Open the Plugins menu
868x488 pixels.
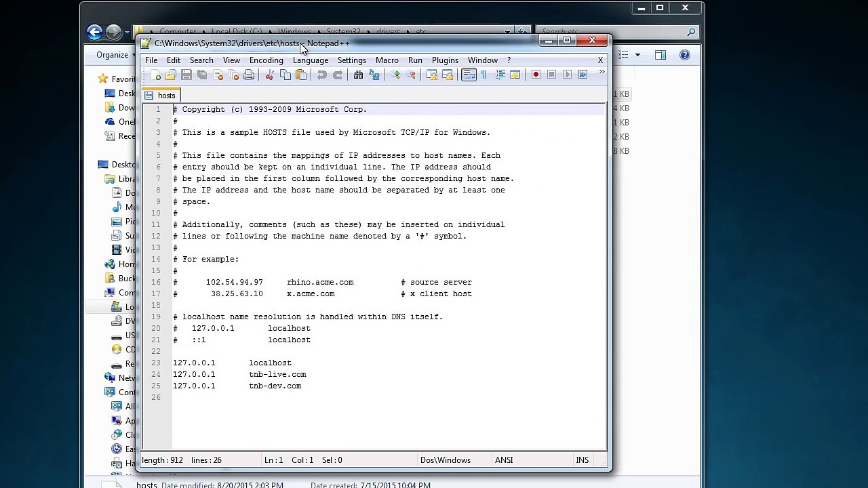click(445, 60)
